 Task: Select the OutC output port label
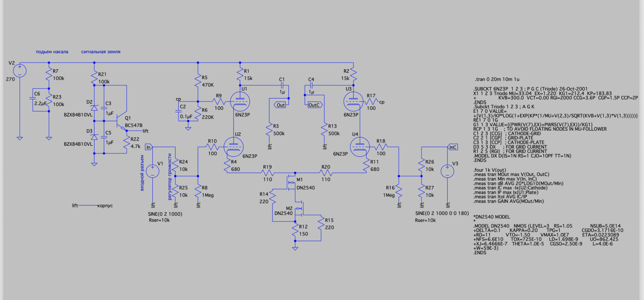[x=315, y=105]
